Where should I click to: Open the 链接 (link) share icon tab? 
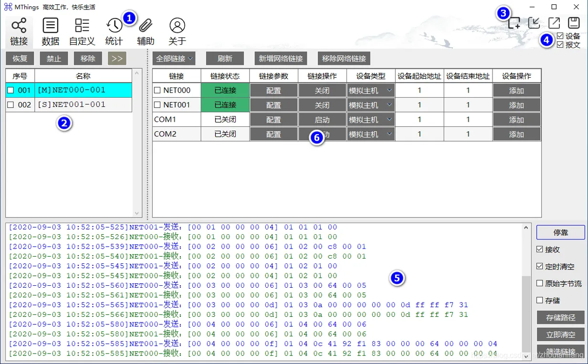[x=19, y=31]
